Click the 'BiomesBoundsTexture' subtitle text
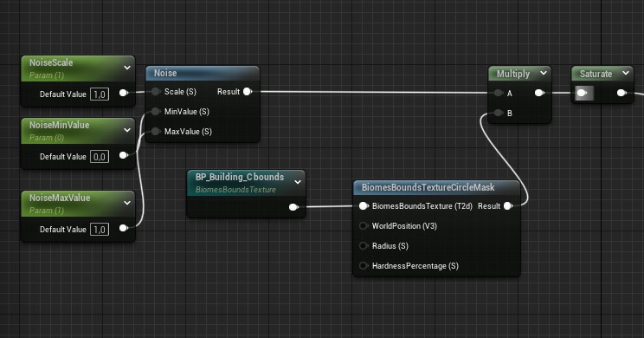Screen dimensions: 644x338 tap(235, 190)
